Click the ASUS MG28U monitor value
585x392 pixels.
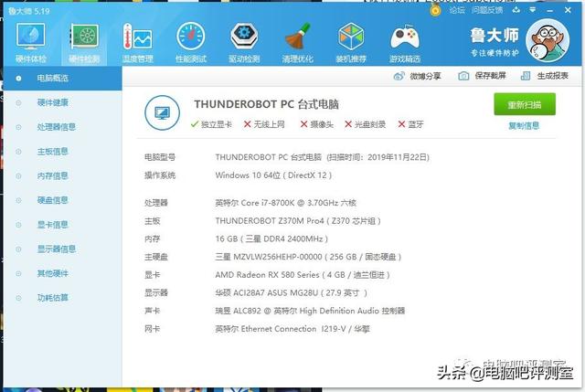292,292
